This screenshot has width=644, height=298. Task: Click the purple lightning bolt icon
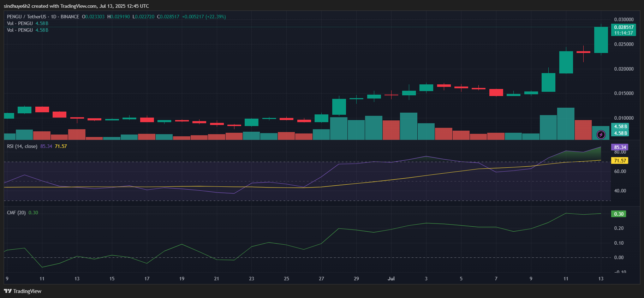click(x=601, y=135)
